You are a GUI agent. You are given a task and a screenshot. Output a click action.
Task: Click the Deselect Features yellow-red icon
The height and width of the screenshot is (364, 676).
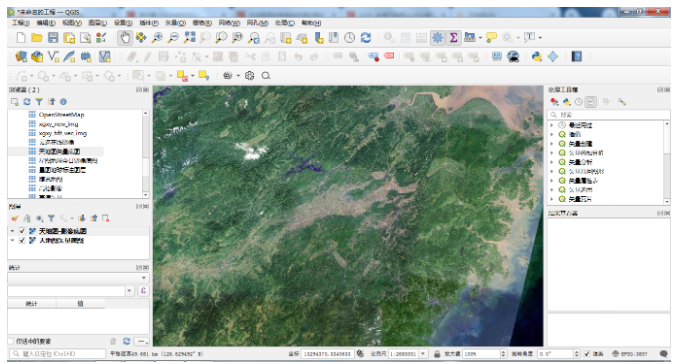click(182, 76)
